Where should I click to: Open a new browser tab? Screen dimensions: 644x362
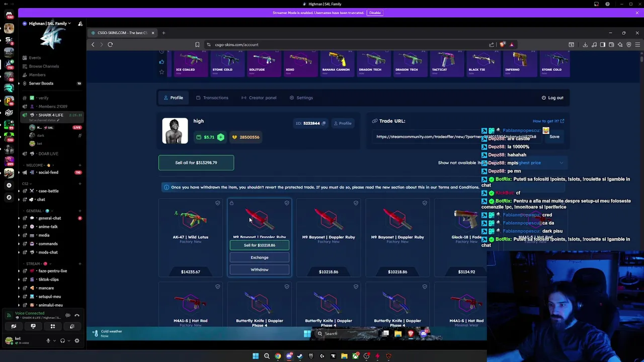(164, 33)
